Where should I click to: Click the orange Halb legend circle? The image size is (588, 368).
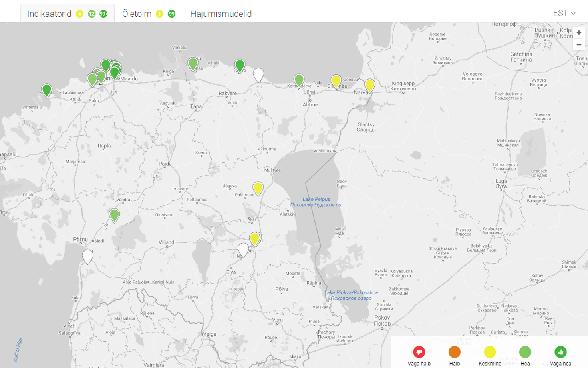[454, 352]
